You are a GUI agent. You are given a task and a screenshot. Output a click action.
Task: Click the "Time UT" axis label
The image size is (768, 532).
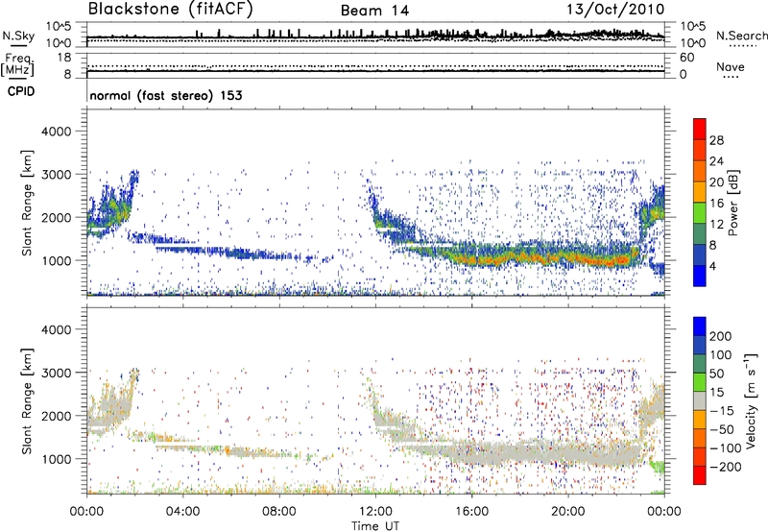[375, 526]
